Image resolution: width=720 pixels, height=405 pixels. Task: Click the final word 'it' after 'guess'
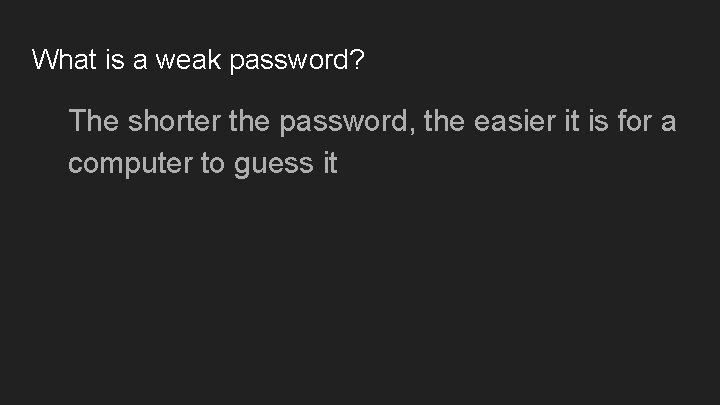(x=330, y=163)
